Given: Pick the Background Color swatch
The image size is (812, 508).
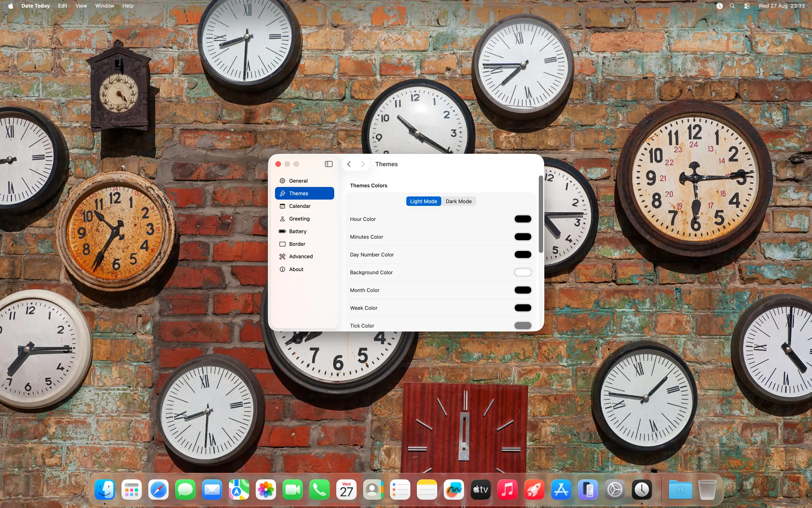Looking at the screenshot, I should pos(522,272).
